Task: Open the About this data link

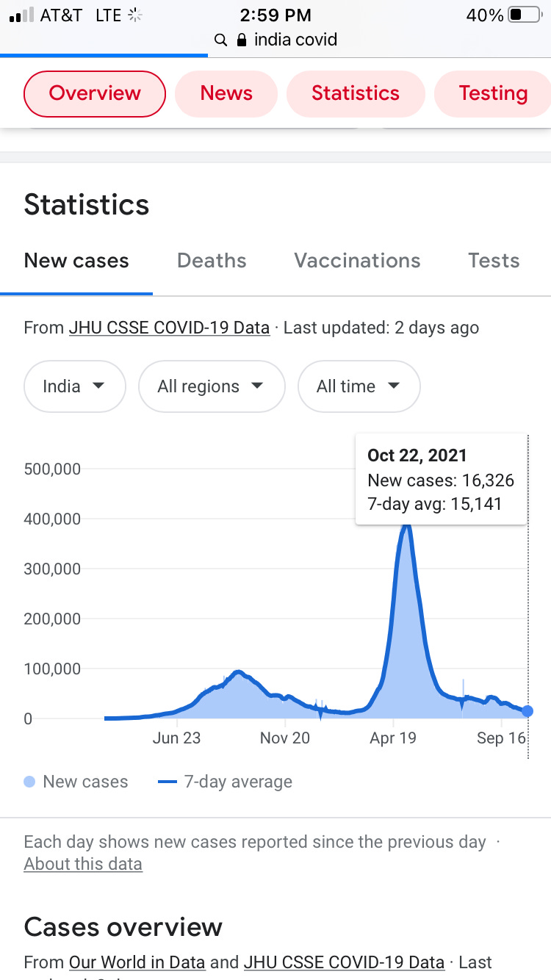Action: click(x=83, y=864)
